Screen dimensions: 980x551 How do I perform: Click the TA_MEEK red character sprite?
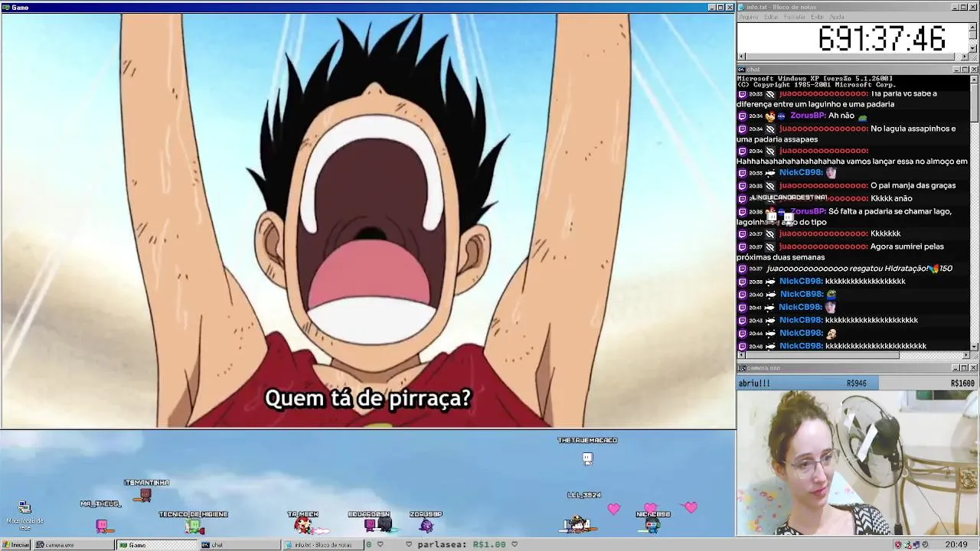304,525
